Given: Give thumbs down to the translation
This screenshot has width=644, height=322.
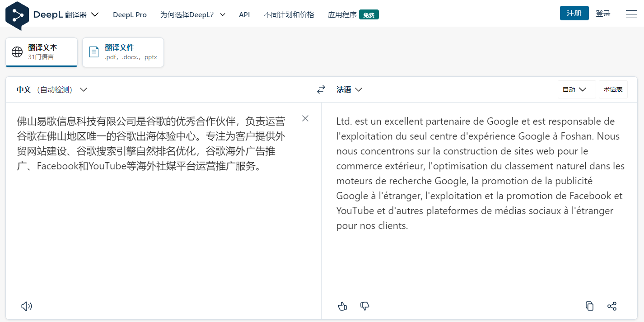Looking at the screenshot, I should point(365,306).
